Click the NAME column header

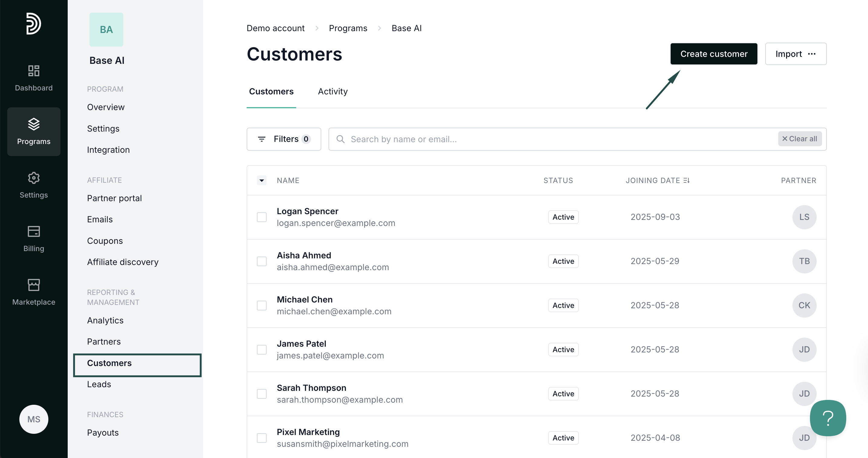click(x=288, y=180)
